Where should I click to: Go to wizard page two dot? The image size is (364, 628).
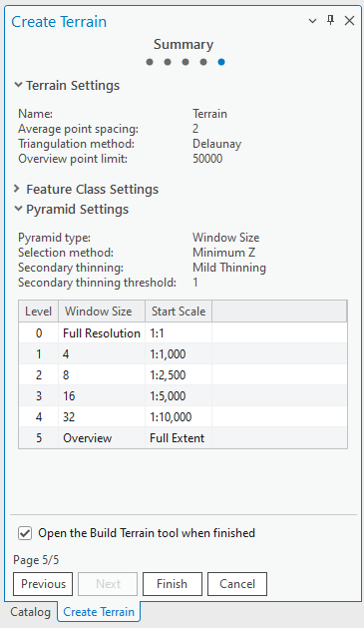click(168, 62)
